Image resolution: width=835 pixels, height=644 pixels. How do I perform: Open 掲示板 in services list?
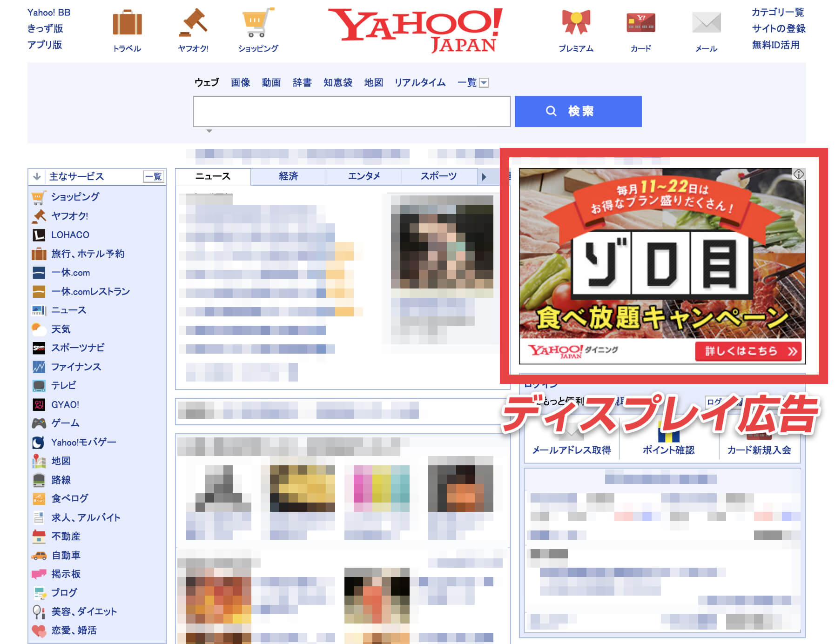pyautogui.click(x=66, y=574)
